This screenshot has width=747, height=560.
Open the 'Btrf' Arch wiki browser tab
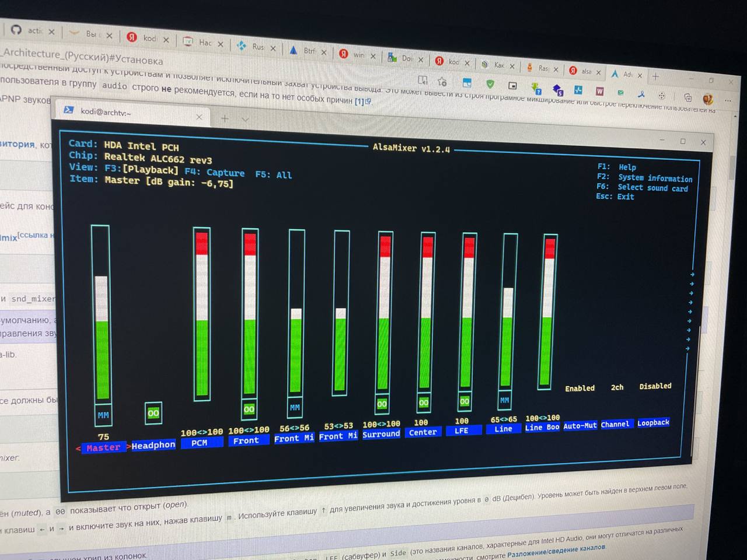pyautogui.click(x=308, y=51)
